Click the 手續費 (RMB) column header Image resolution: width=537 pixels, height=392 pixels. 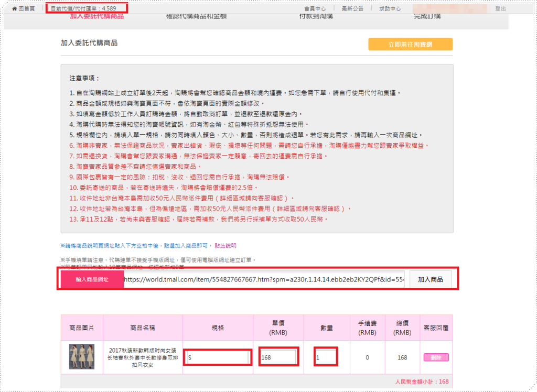367,328
